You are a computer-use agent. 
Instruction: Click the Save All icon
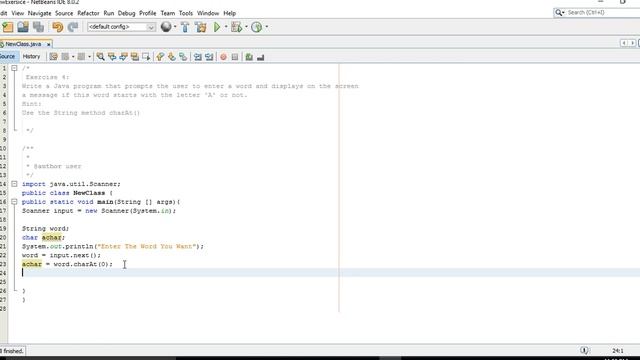pos(38,27)
